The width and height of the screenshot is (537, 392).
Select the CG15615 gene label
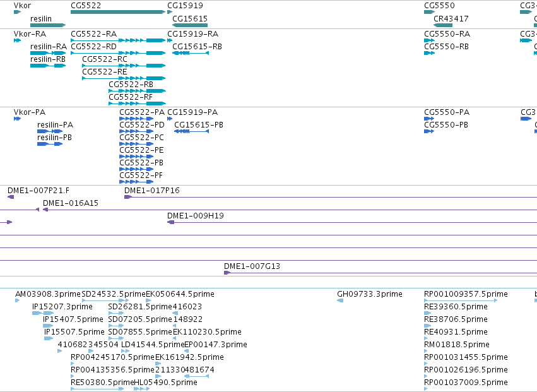point(190,18)
